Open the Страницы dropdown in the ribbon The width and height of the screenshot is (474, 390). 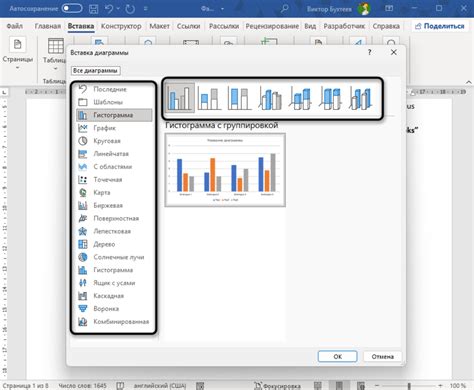(x=18, y=53)
